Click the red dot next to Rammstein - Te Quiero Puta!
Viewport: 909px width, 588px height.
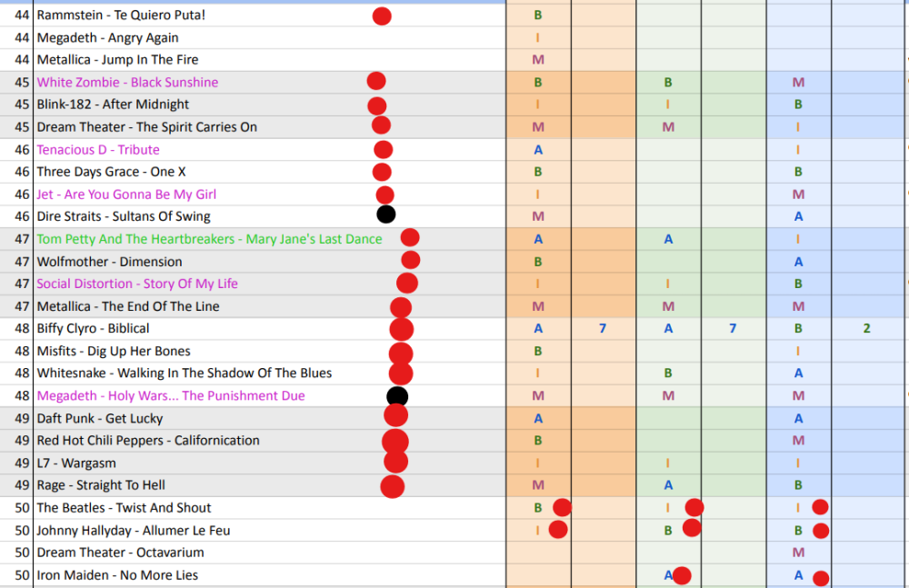(382, 15)
